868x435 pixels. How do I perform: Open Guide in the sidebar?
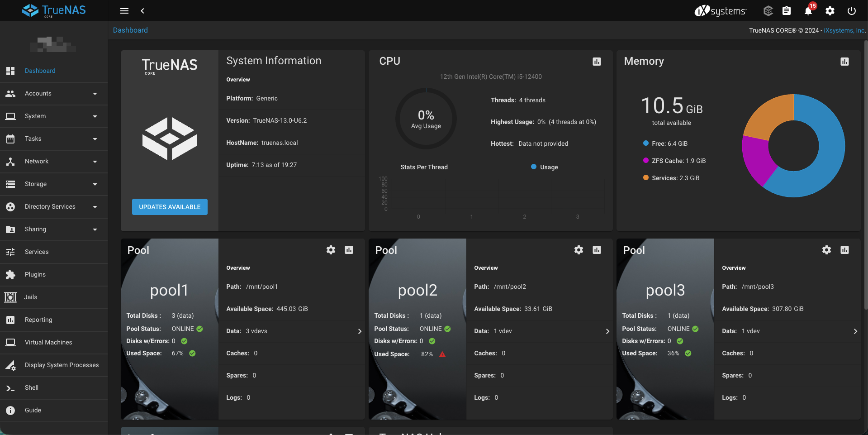54,411
